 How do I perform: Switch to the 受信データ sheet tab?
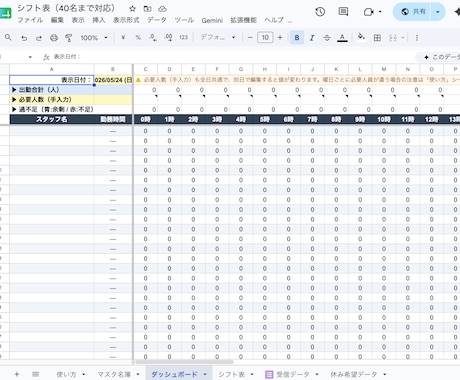pos(292,374)
